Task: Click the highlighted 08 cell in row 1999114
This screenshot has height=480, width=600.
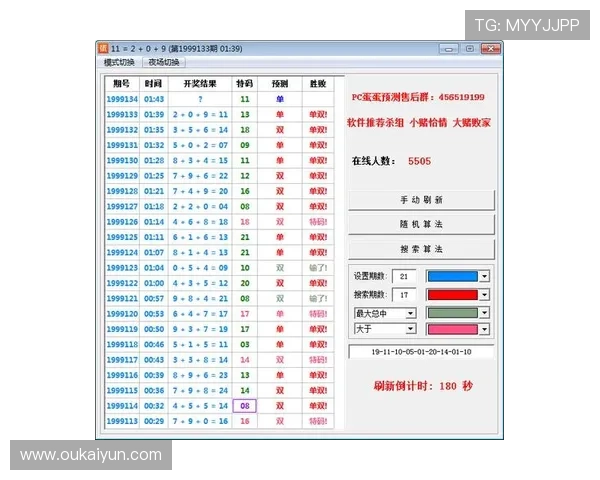Action: 245,406
